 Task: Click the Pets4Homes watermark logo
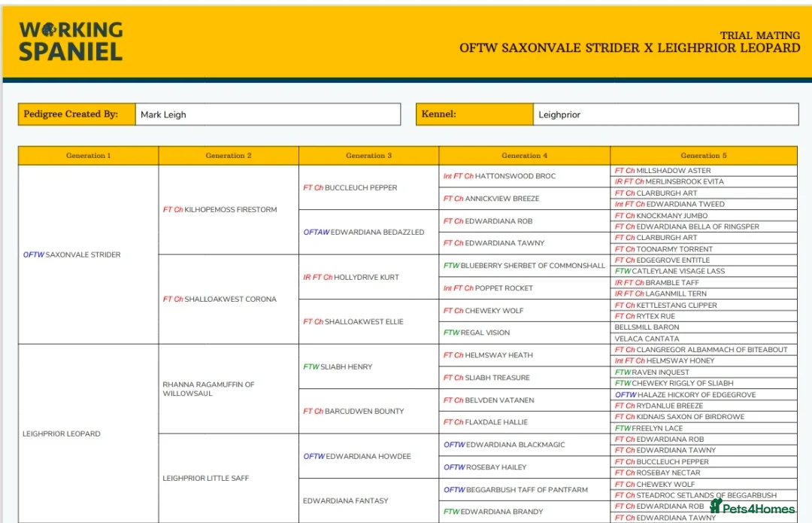point(752,507)
